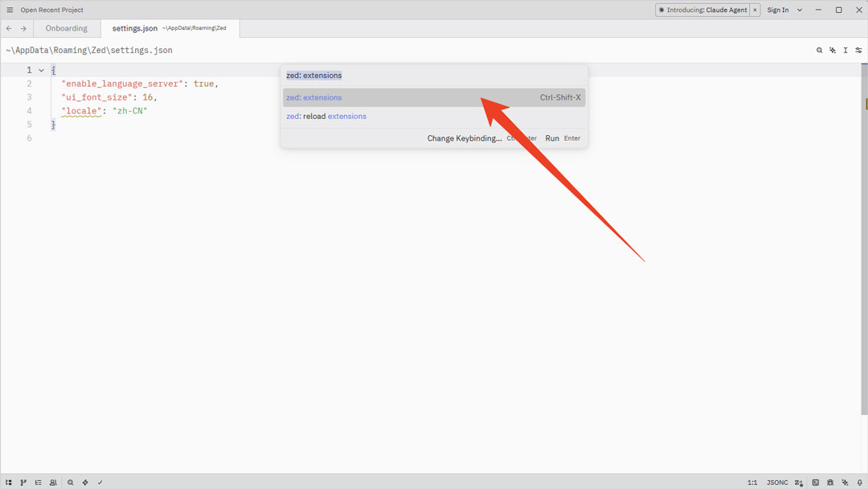Open the debugger bug icon
Screen dimensions: 868x489
[830, 483]
